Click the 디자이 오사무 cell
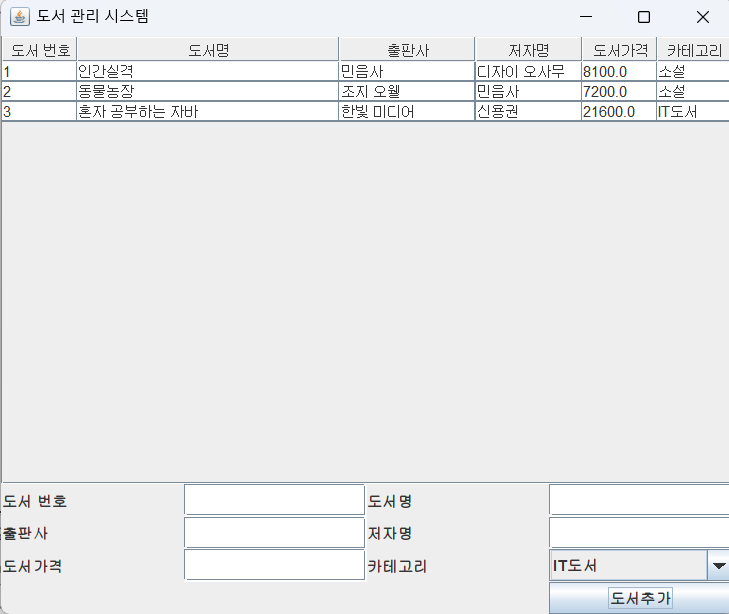This screenshot has width=729, height=614. click(x=529, y=72)
